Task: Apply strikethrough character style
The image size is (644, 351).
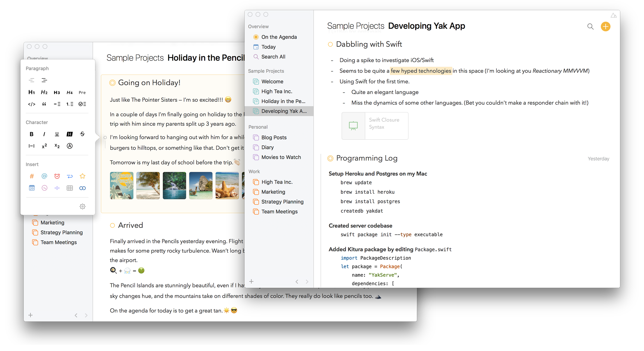Action: 82,134
